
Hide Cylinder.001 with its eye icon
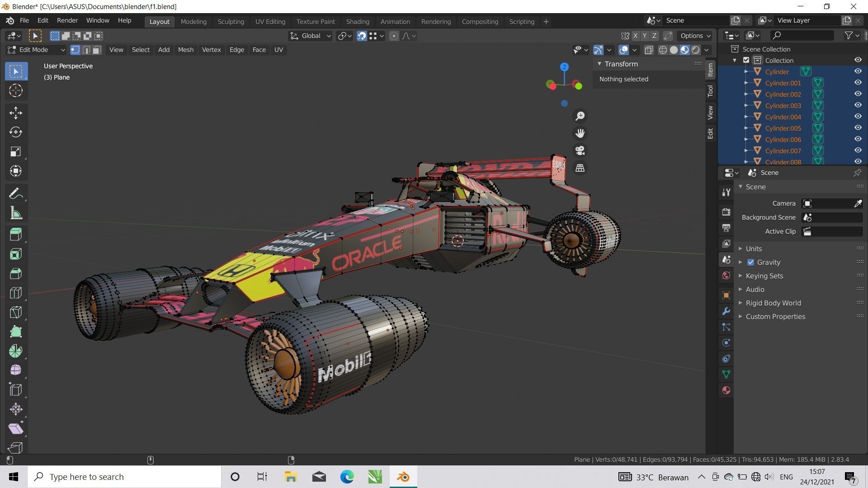(x=858, y=83)
